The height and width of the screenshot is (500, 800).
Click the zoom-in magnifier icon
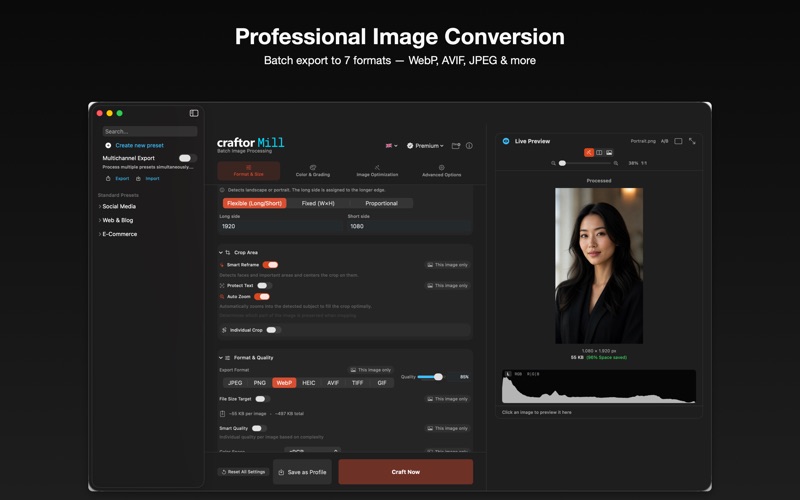616,163
